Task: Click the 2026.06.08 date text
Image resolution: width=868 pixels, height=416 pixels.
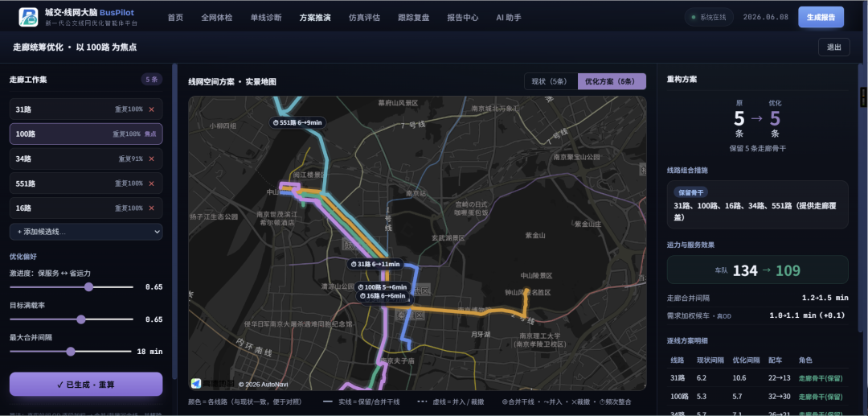Action: [x=766, y=17]
